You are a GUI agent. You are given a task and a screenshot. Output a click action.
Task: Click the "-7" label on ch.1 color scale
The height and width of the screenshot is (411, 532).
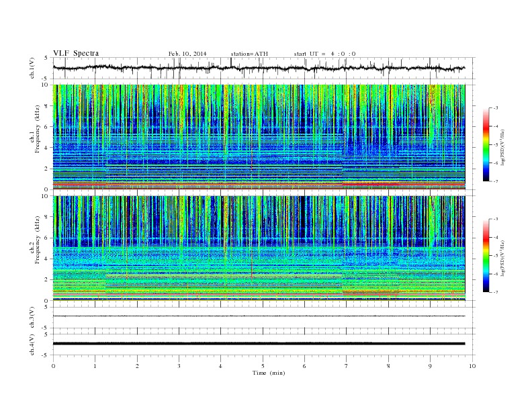click(495, 181)
